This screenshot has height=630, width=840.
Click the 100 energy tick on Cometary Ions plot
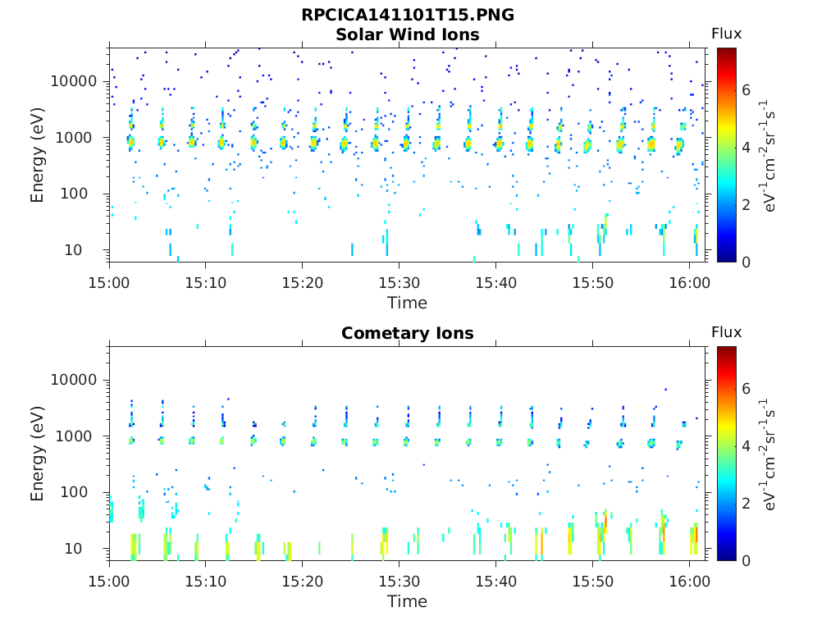pyautogui.click(x=74, y=492)
